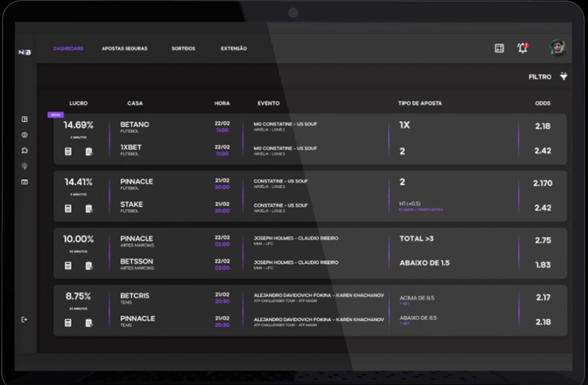The image size is (588, 385).
Task: Click the TOTAL >3 bet type
Action: [417, 239]
